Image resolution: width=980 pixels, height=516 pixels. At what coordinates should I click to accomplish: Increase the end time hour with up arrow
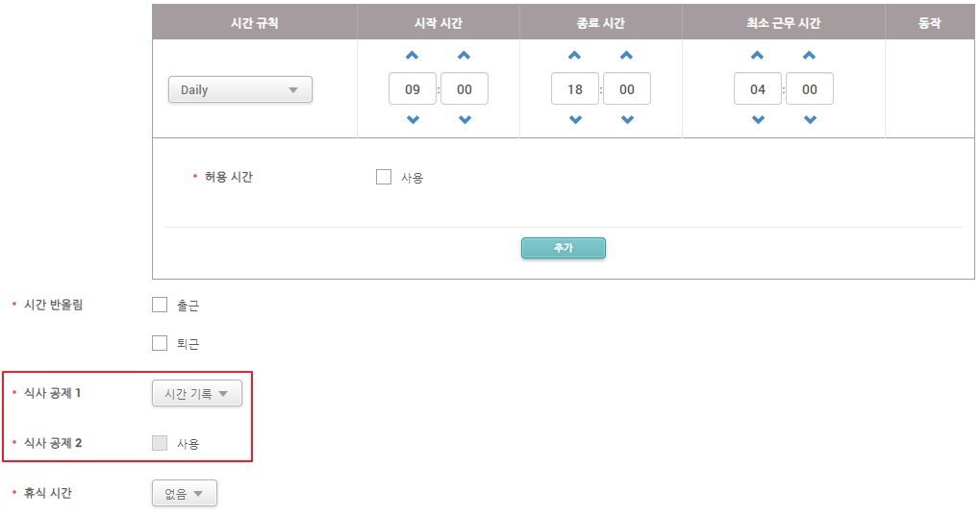(575, 56)
